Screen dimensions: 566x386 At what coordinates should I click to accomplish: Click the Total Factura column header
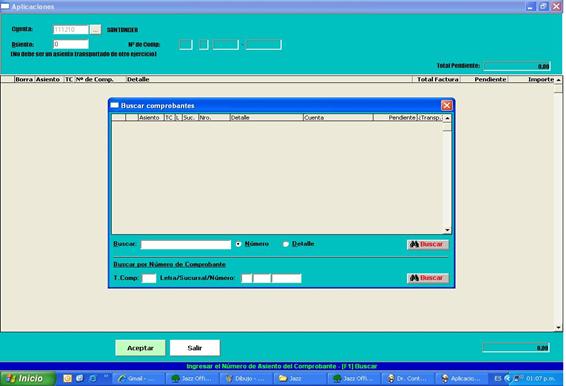tap(436, 79)
